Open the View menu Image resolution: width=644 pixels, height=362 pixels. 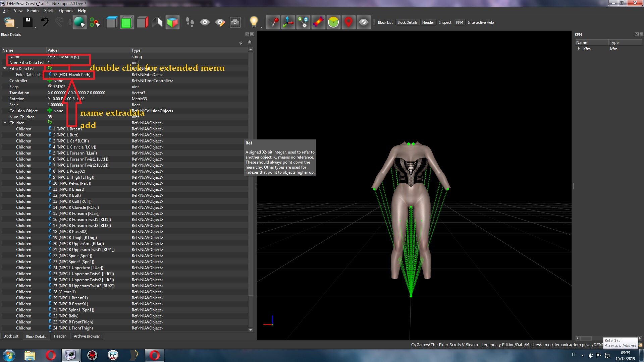point(18,11)
